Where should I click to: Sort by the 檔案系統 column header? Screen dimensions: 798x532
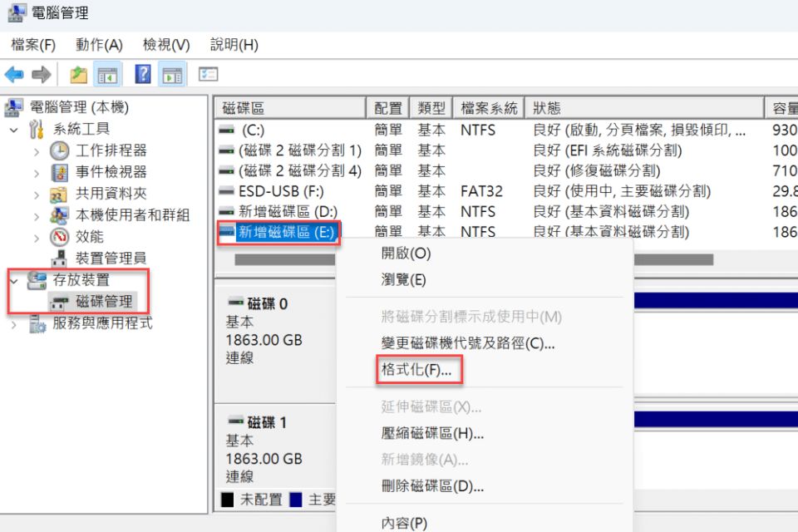(x=489, y=108)
